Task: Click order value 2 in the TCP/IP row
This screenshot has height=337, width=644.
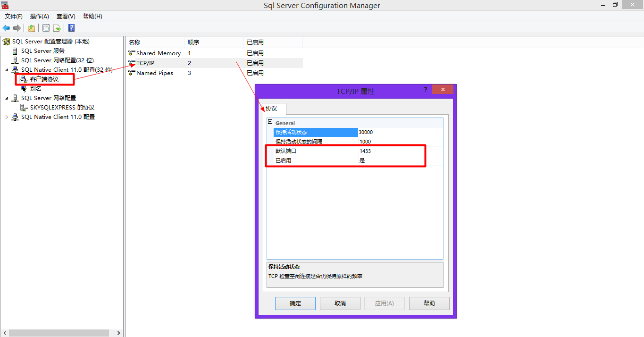Action: point(190,63)
